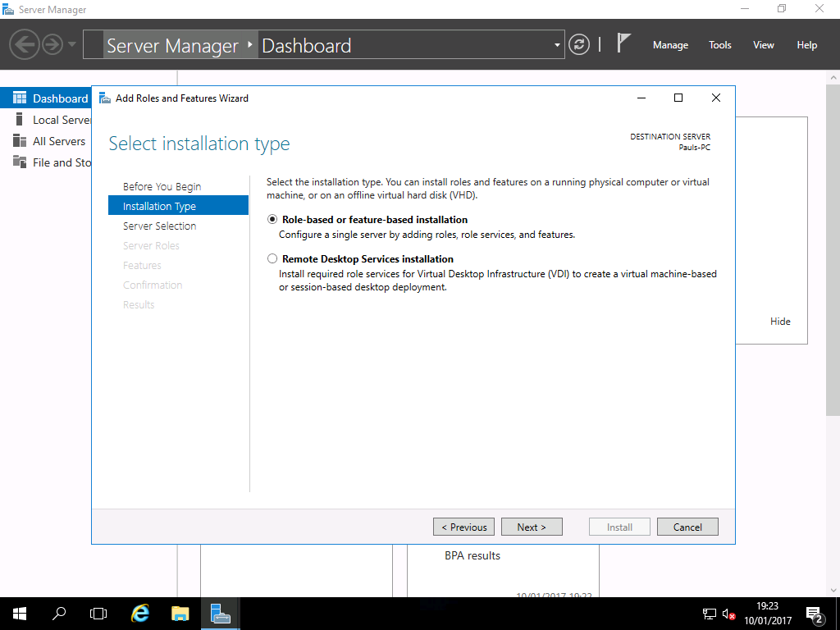840x630 pixels.
Task: Open the Action Center notifications icon
Action: 815,614
